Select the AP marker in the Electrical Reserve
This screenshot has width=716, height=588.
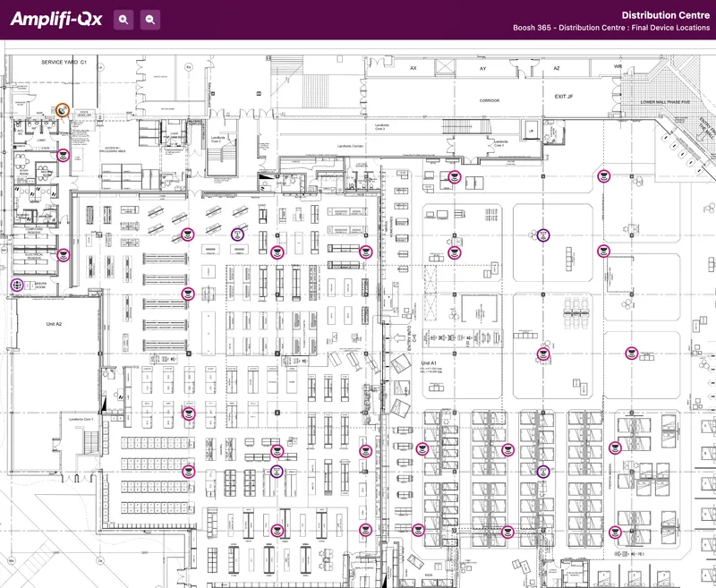point(64,255)
